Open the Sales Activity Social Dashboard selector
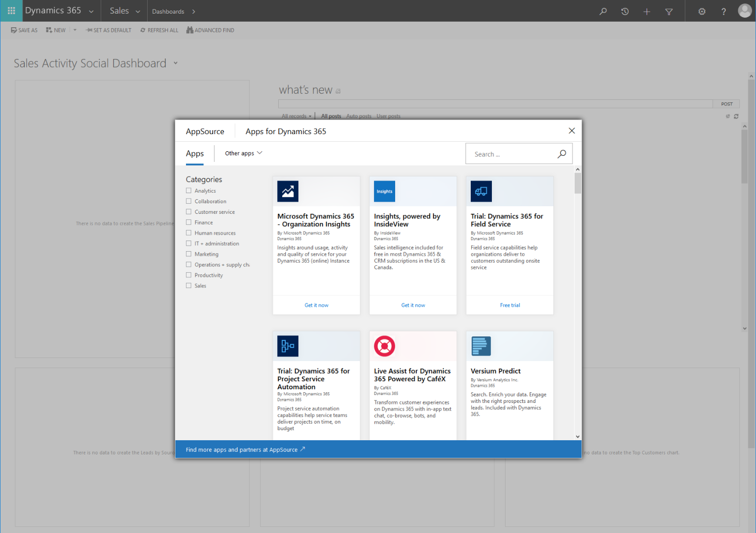The image size is (756, 533). tap(175, 64)
